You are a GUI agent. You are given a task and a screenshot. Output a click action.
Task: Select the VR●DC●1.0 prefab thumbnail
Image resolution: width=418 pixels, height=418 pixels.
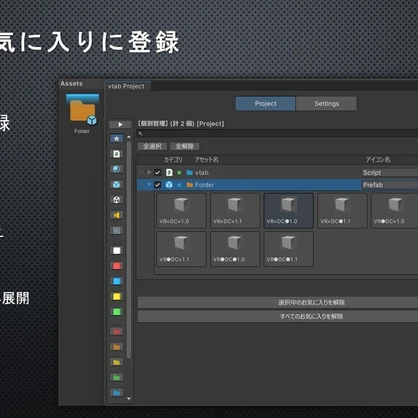[235, 249]
